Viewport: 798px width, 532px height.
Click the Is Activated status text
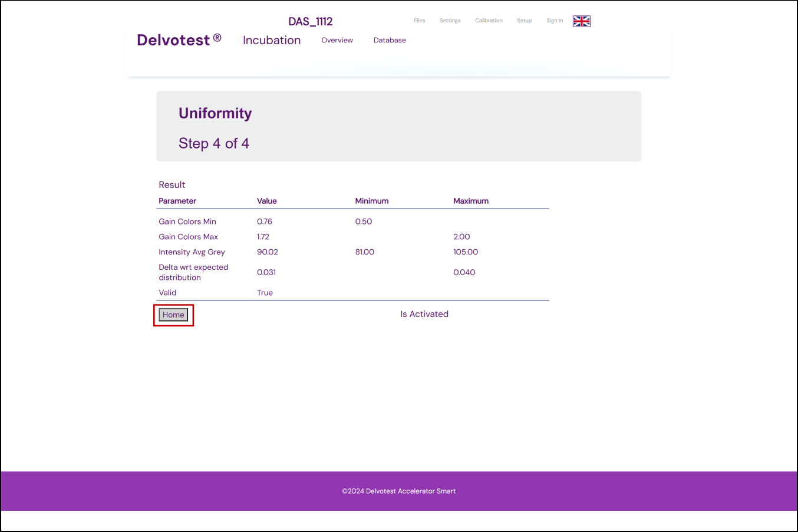pos(424,314)
